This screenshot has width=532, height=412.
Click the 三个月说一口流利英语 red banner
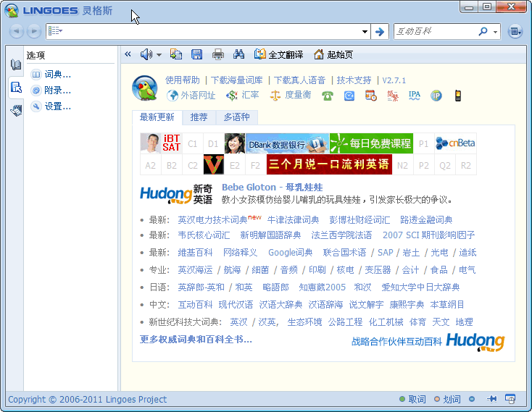click(329, 164)
